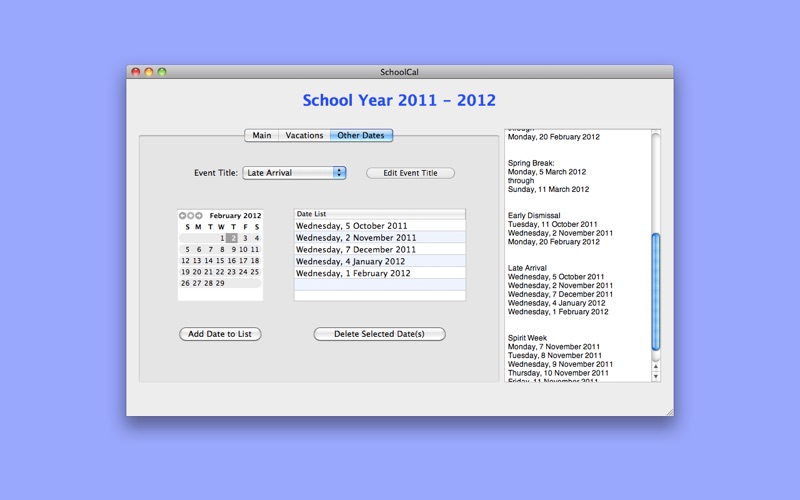The width and height of the screenshot is (800, 500).
Task: Select Wednesday, 4 January 2012 in the Date List table
Action: (380, 261)
